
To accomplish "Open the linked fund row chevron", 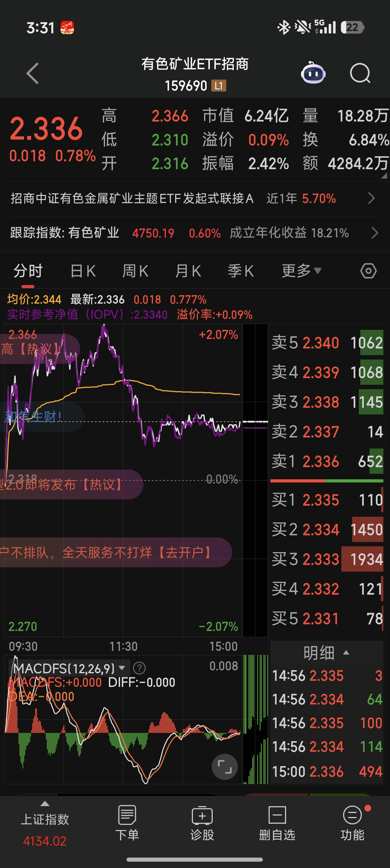I will pyautogui.click(x=371, y=198).
